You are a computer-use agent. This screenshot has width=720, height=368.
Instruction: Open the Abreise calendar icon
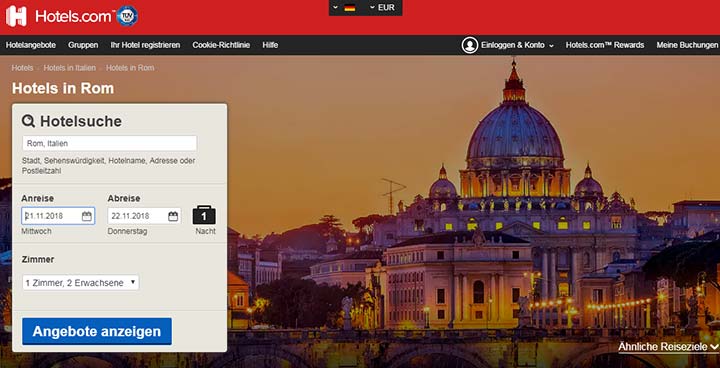173,216
